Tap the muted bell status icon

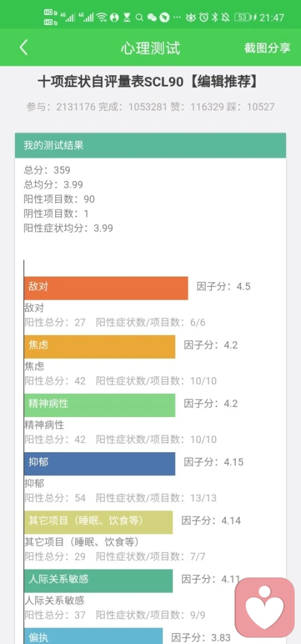pos(226,18)
